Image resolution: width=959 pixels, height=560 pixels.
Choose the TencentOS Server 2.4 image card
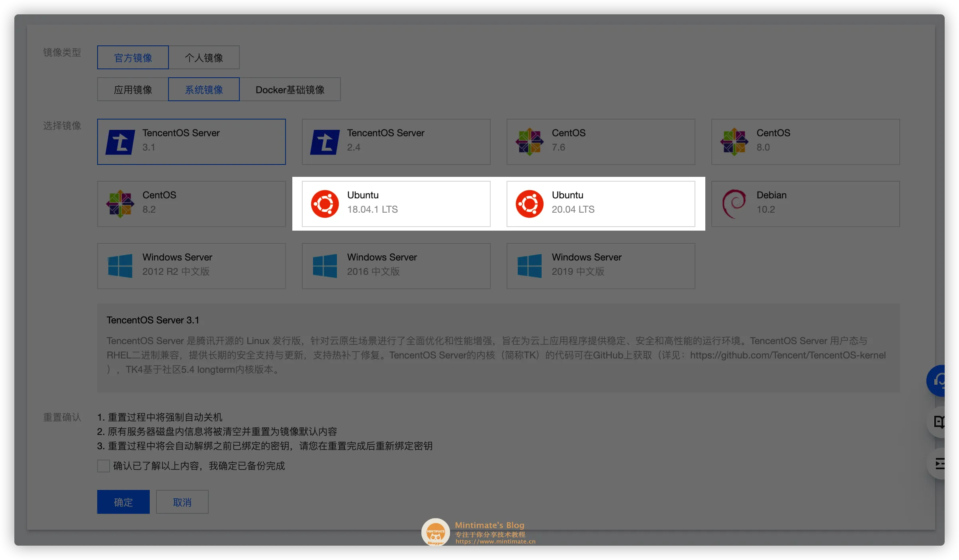396,142
